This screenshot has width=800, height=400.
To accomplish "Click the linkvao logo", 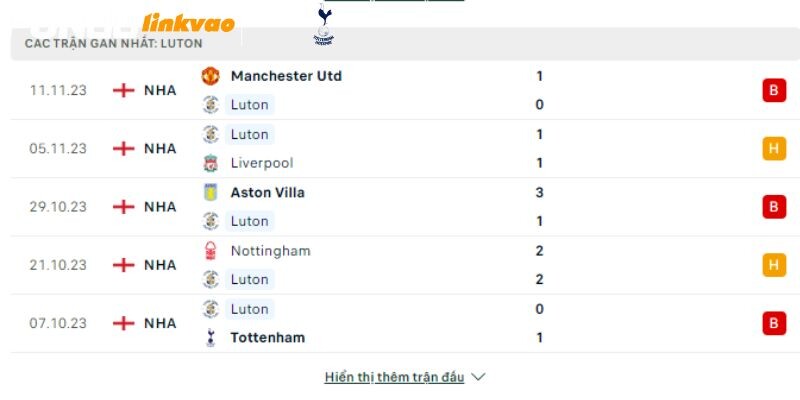I will (188, 23).
